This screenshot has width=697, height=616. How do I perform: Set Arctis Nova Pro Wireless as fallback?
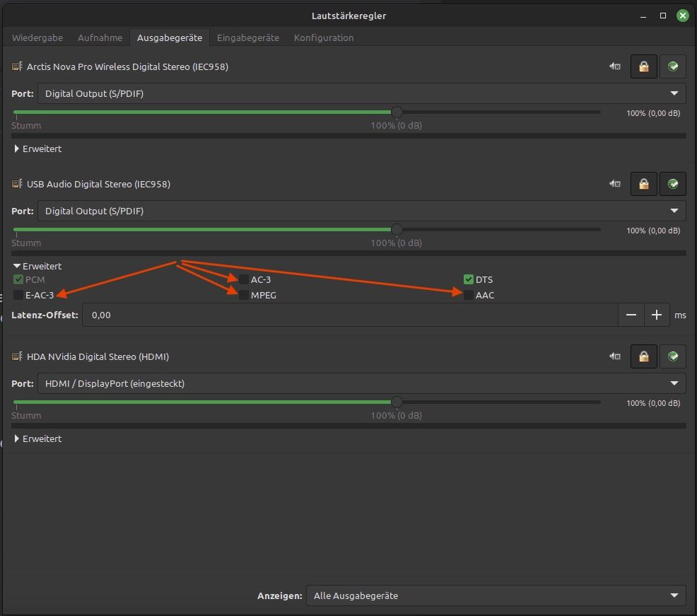[x=672, y=66]
